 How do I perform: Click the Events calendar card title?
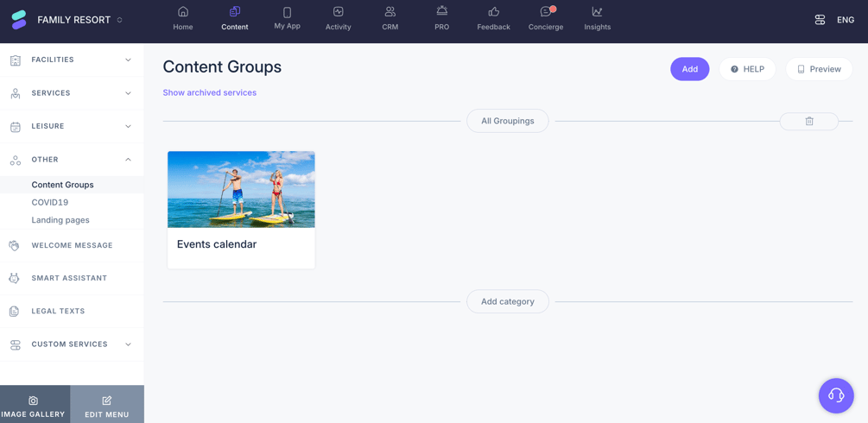click(x=217, y=244)
